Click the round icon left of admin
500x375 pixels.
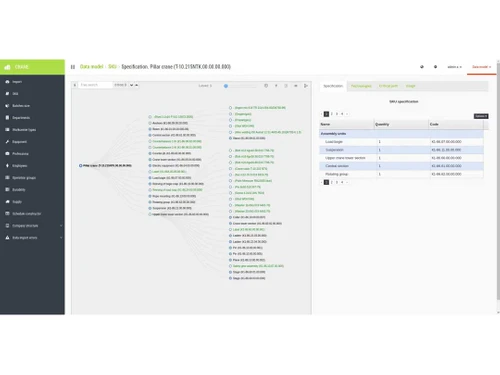pos(435,67)
